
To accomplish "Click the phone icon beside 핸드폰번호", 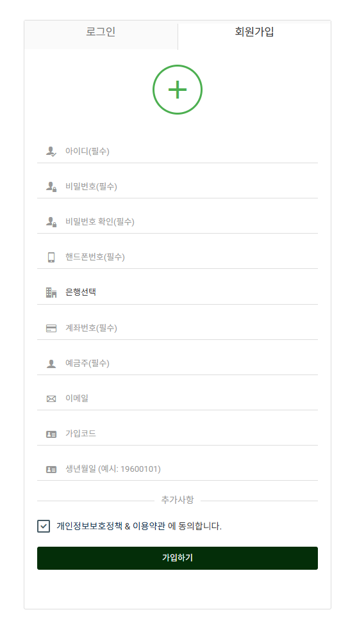I will click(x=51, y=257).
